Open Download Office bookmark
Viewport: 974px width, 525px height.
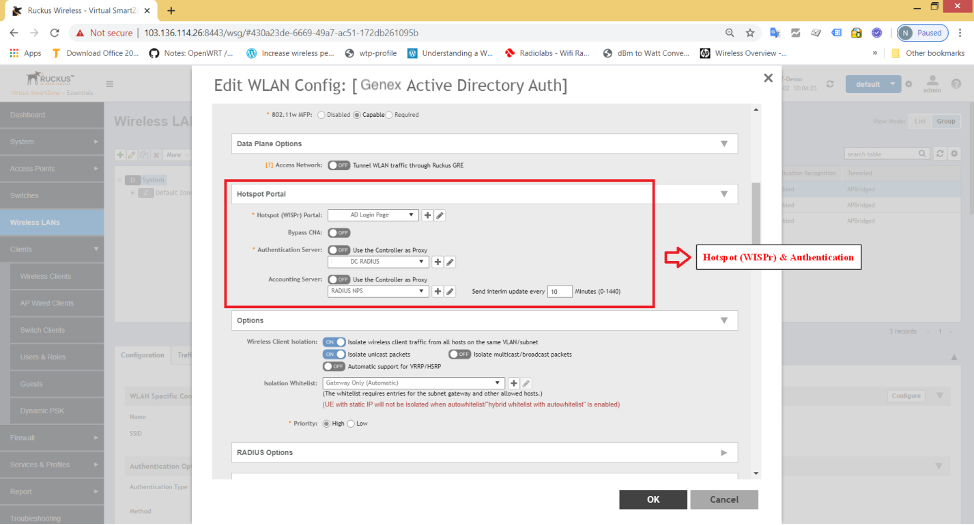(95, 53)
